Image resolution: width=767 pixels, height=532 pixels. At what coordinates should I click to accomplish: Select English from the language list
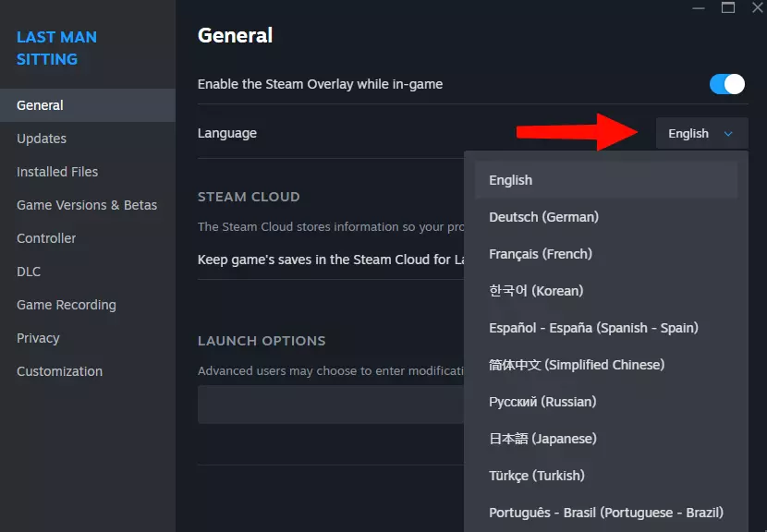pos(511,180)
